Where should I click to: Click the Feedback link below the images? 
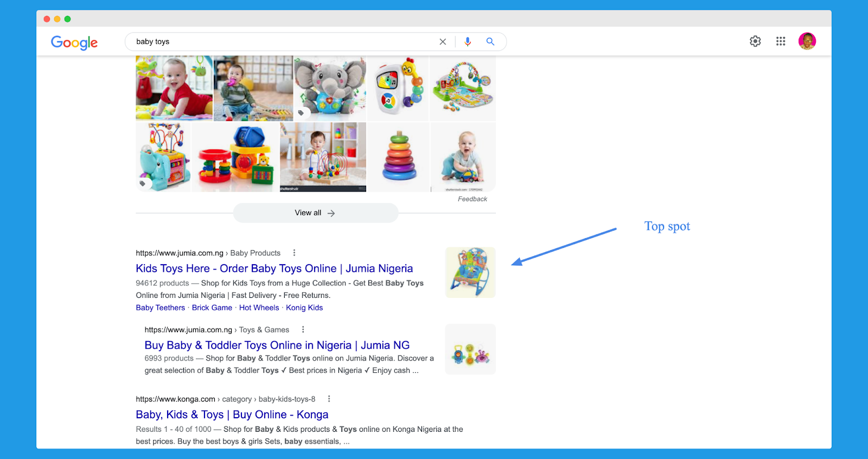pyautogui.click(x=473, y=199)
